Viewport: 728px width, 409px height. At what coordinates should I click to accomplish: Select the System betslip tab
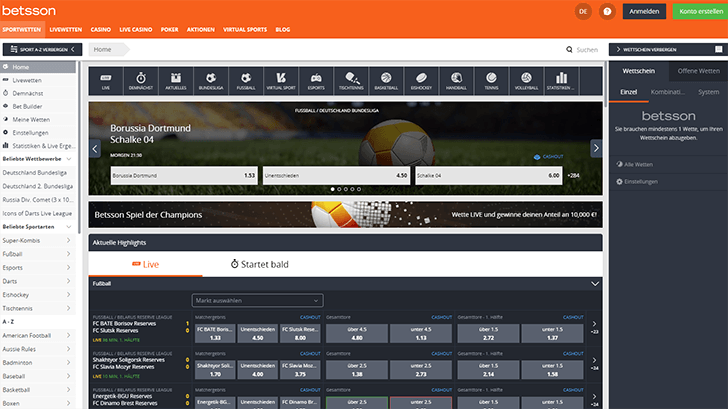[708, 92]
